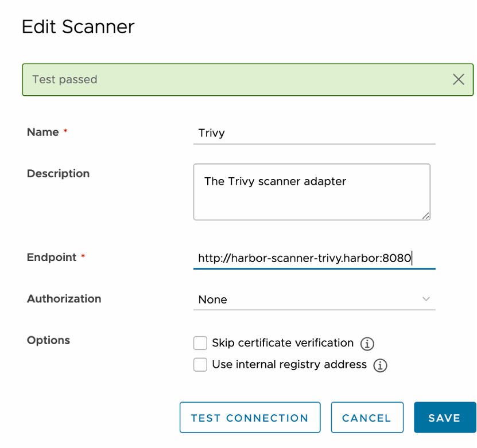Viewport: 477px width, 448px height.
Task: Click the Test Connection button
Action: coord(250,417)
